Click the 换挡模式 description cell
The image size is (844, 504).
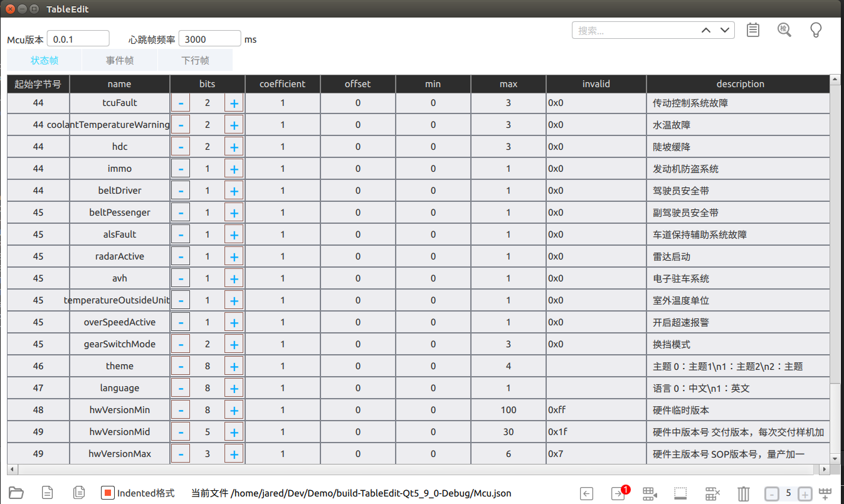pos(738,344)
